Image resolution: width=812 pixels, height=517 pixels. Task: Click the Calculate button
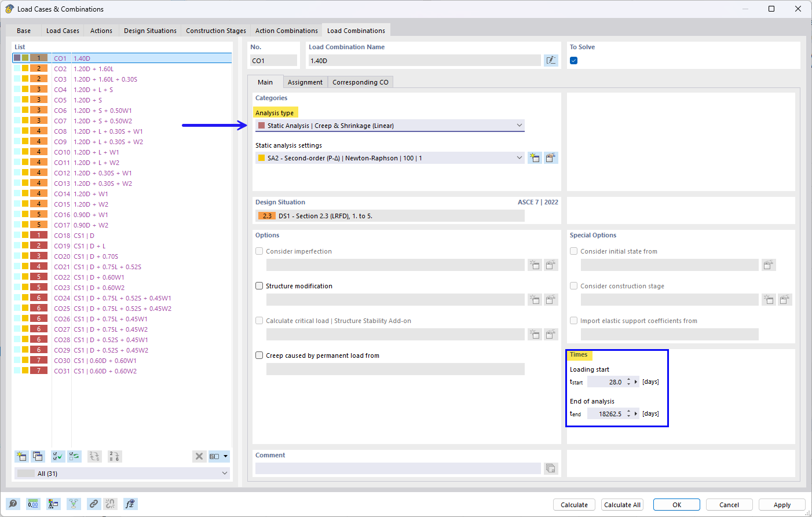point(574,505)
